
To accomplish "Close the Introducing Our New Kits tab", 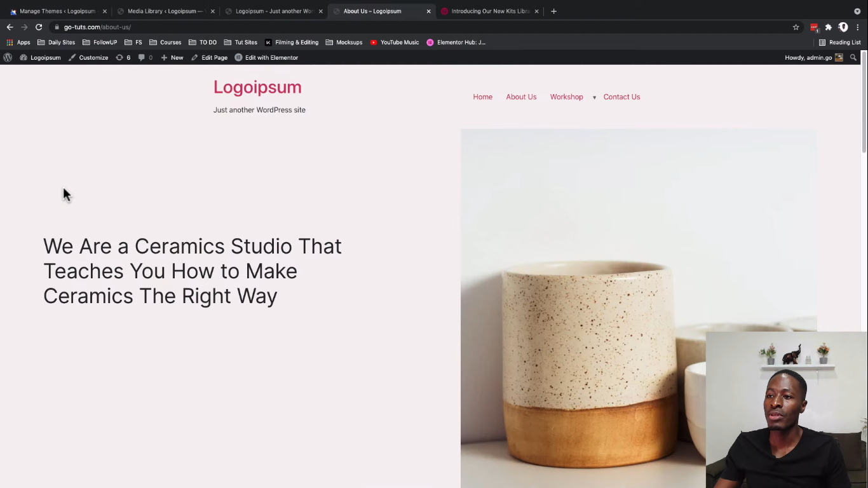I will 536,11.
